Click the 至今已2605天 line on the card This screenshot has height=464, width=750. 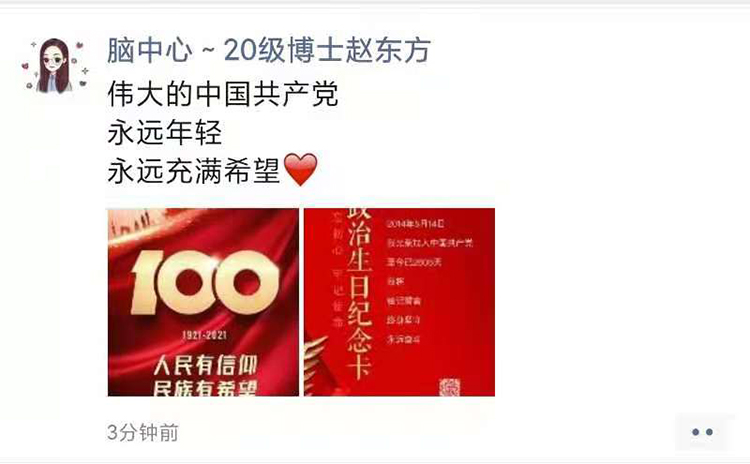(414, 262)
